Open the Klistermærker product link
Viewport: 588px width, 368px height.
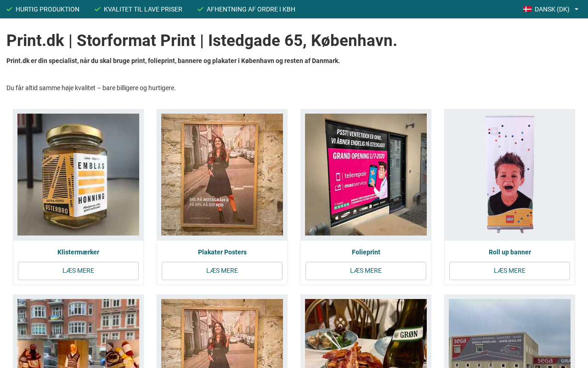78,252
